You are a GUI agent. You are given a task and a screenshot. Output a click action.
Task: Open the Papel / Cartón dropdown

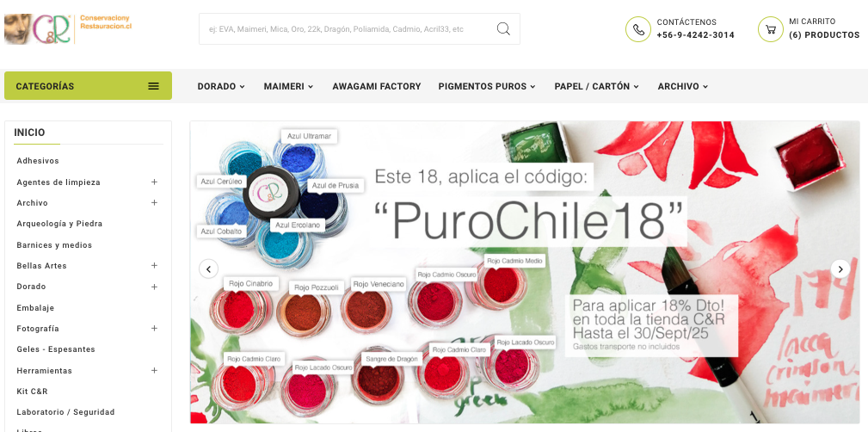(x=597, y=86)
